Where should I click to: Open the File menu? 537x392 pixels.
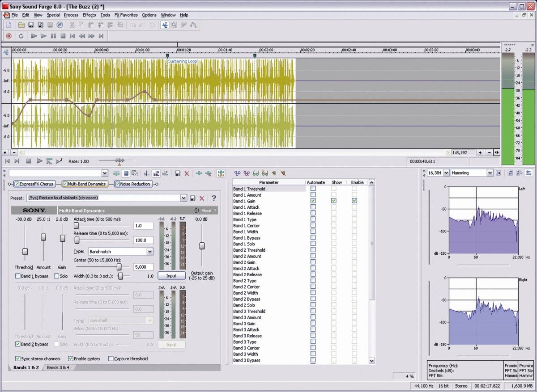pos(15,15)
